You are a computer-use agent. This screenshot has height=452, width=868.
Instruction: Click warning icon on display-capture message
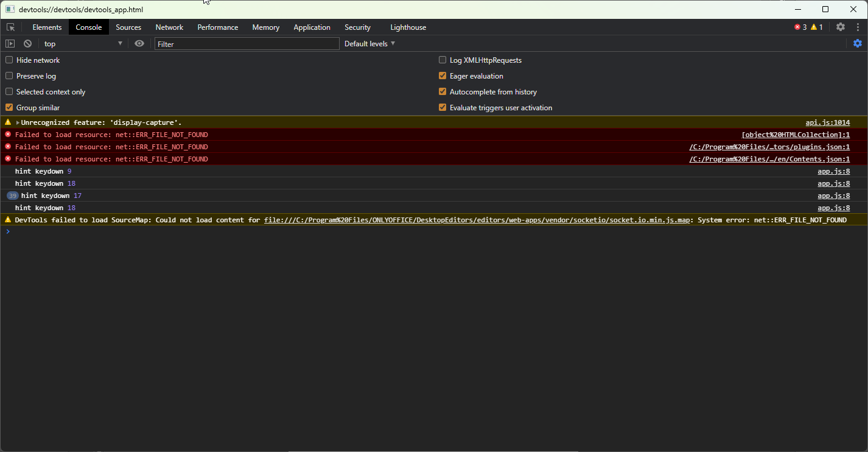pyautogui.click(x=8, y=122)
